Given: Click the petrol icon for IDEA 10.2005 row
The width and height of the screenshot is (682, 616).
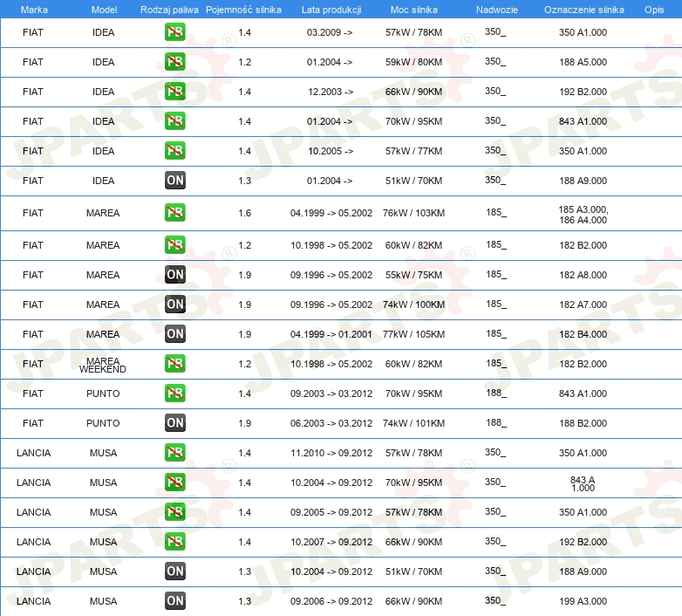Looking at the screenshot, I should point(174,150).
